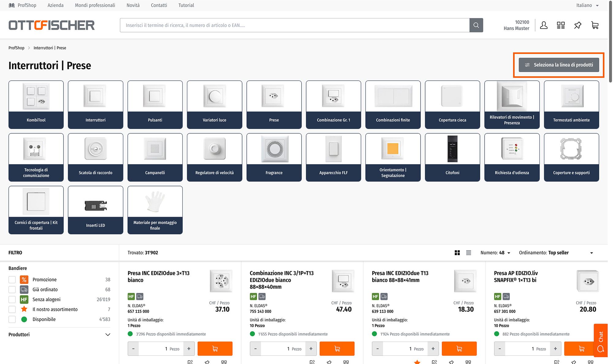613x364 pixels.
Task: Open the pinned items icon
Action: [577, 25]
